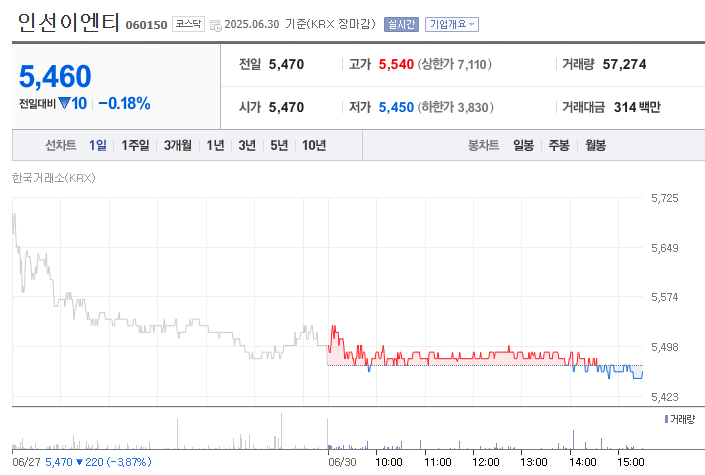Show the 월봉 candlestick chart
Screen dimensions: 705x475
coord(595,145)
